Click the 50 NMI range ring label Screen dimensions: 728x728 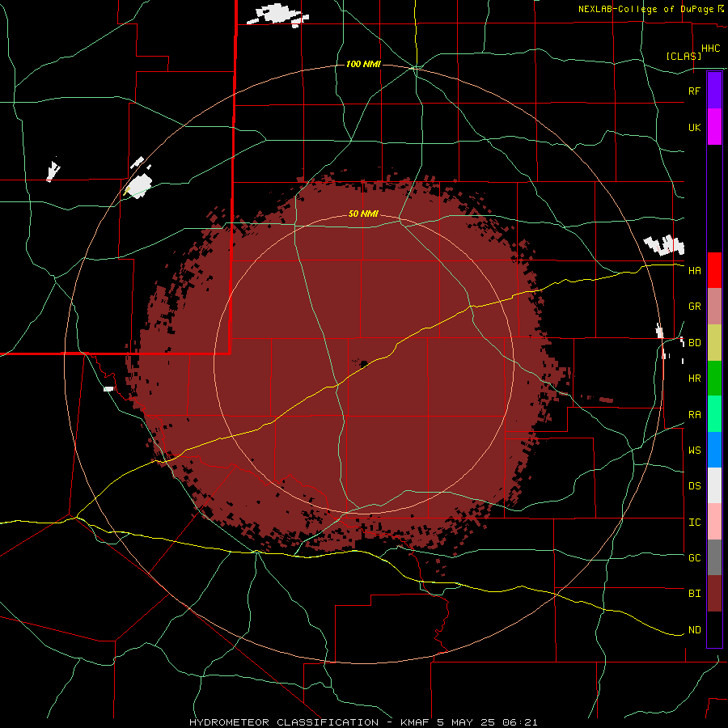click(x=363, y=214)
